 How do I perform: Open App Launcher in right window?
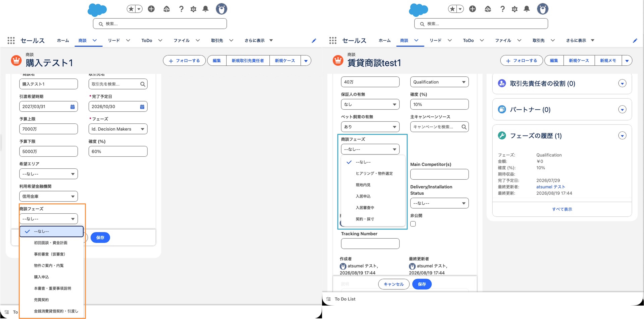tap(333, 41)
